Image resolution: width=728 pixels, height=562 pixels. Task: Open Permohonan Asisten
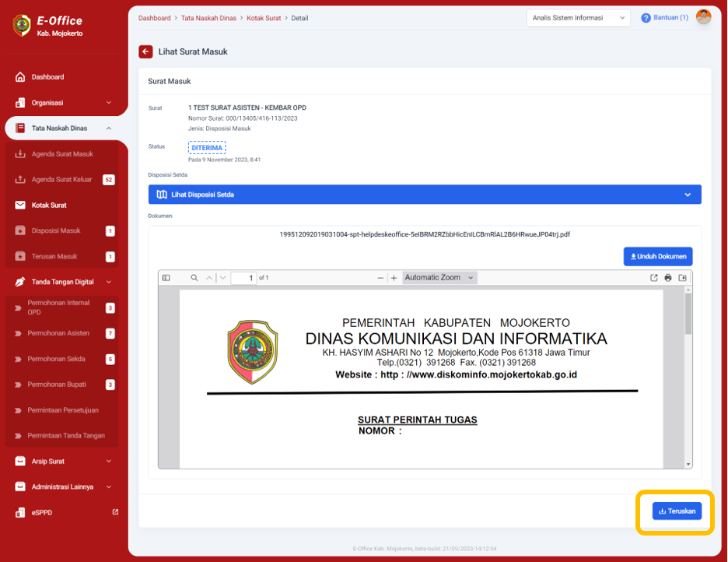(x=62, y=333)
